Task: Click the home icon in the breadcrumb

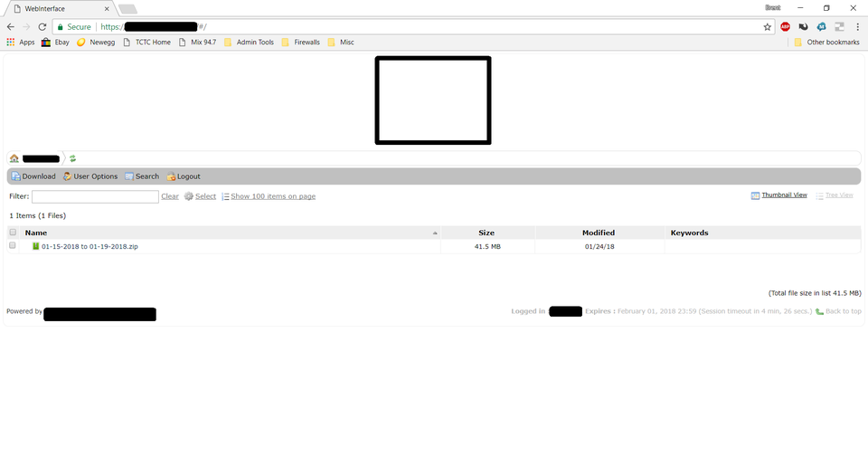Action: 14,158
